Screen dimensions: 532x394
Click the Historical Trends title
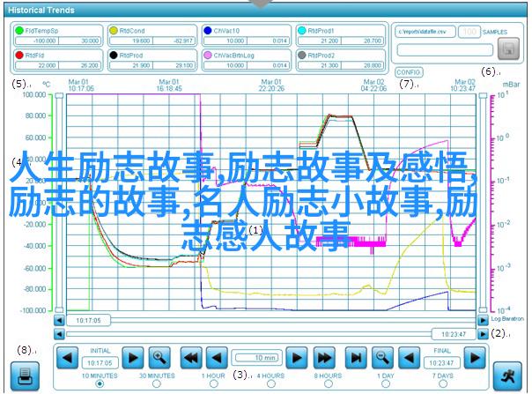[41, 11]
